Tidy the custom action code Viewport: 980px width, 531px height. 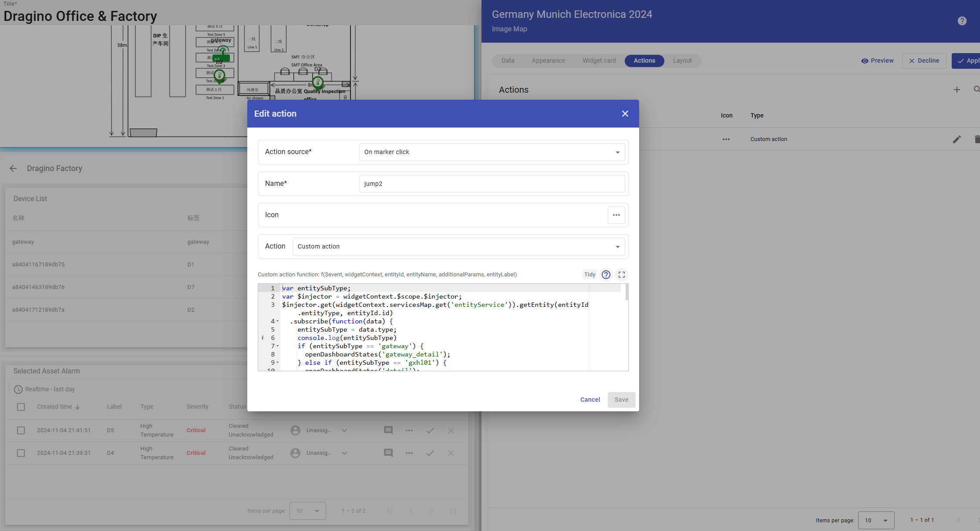pos(589,275)
